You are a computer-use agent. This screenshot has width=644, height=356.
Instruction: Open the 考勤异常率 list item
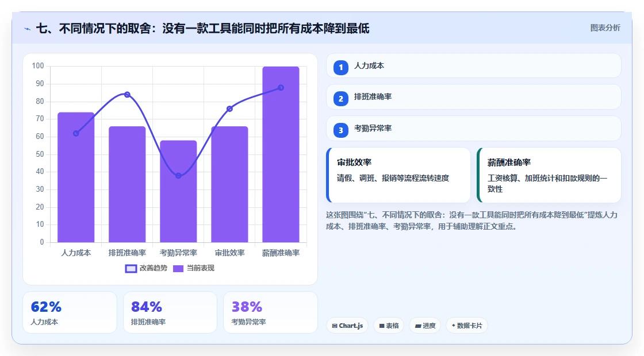click(474, 129)
